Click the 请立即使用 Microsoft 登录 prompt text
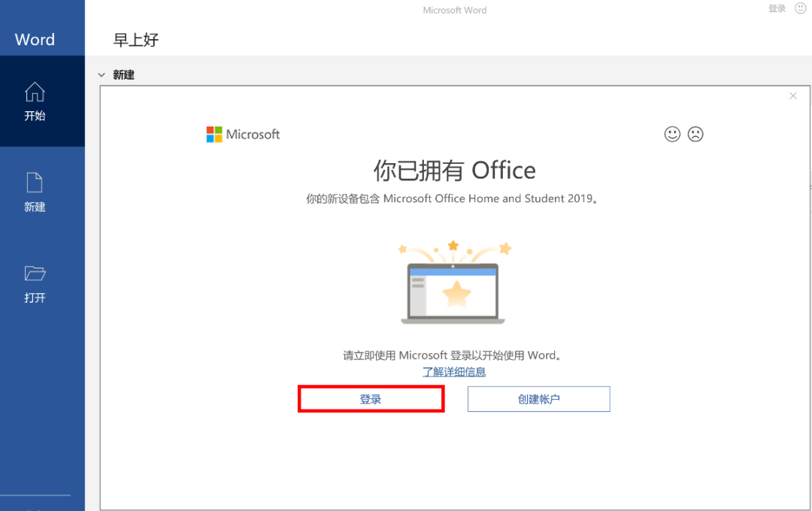This screenshot has width=812, height=511. [453, 355]
